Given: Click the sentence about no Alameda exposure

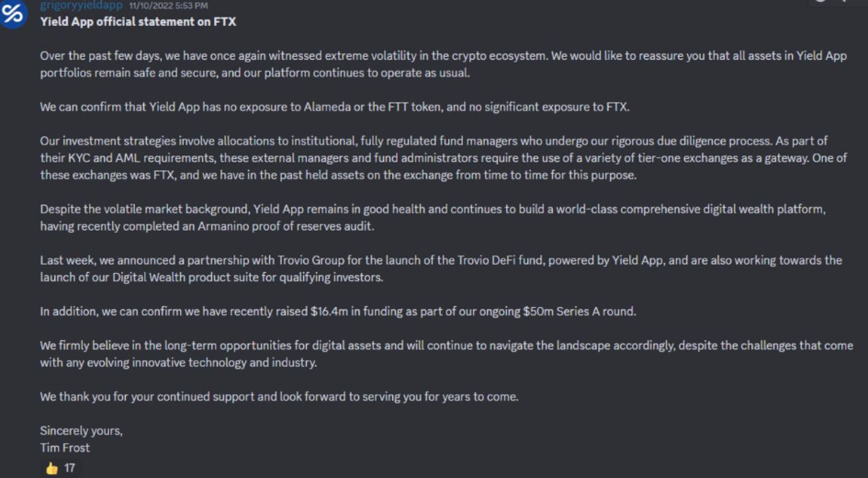Looking at the screenshot, I should point(334,107).
